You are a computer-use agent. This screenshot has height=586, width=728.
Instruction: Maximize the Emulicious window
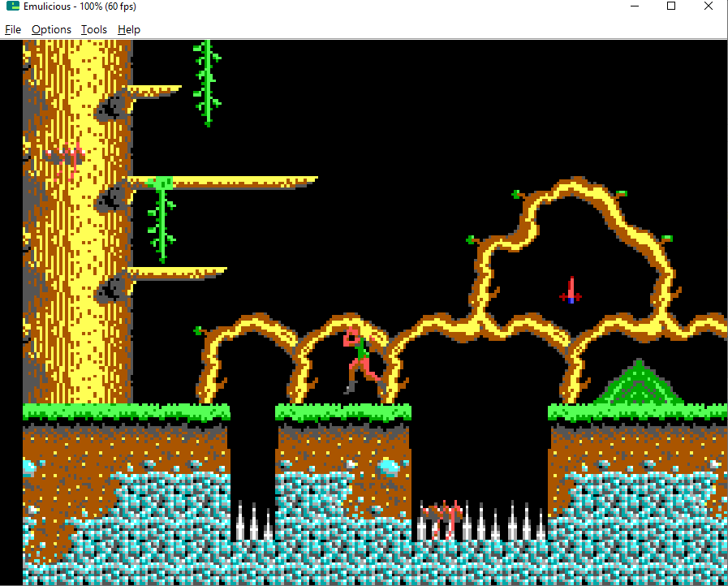point(671,6)
